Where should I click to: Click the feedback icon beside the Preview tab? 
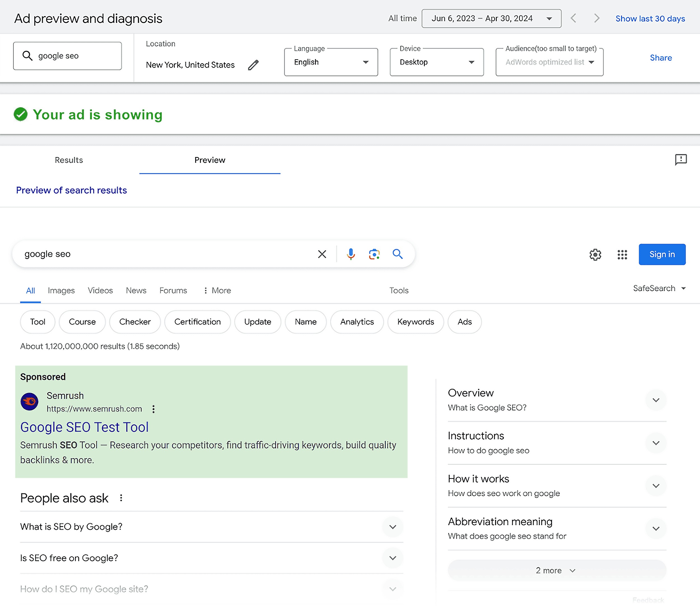[681, 160]
